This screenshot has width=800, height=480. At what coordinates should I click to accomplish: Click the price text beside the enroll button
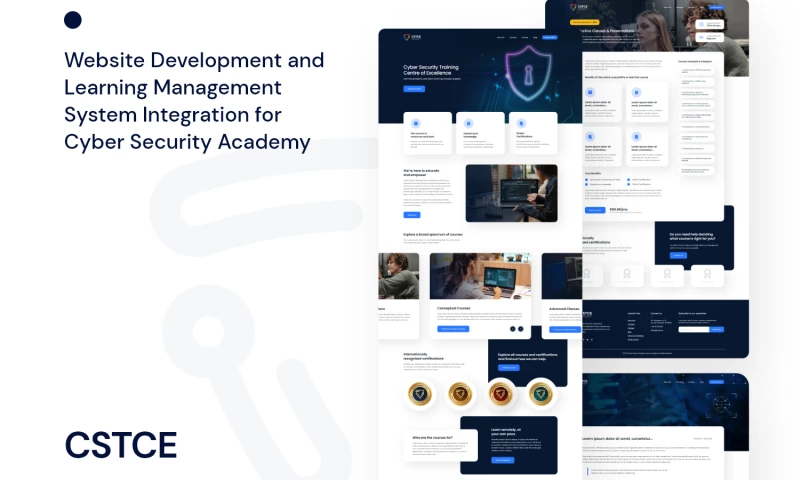619,210
